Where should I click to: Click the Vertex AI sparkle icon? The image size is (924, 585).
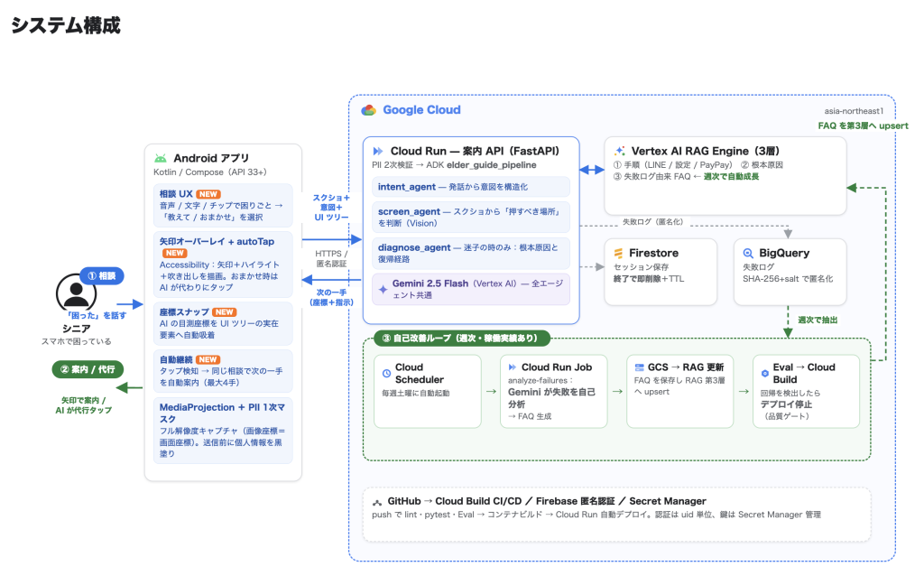click(619, 151)
